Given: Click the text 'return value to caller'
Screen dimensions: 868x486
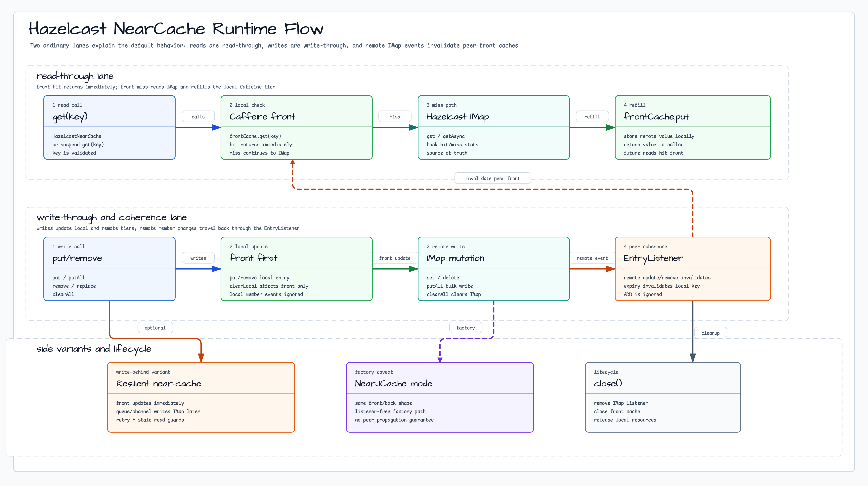Looking at the screenshot, I should point(654,145).
